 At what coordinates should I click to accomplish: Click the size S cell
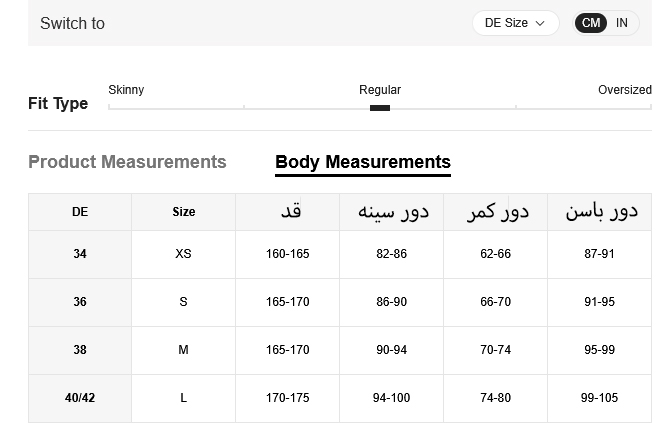coord(183,302)
